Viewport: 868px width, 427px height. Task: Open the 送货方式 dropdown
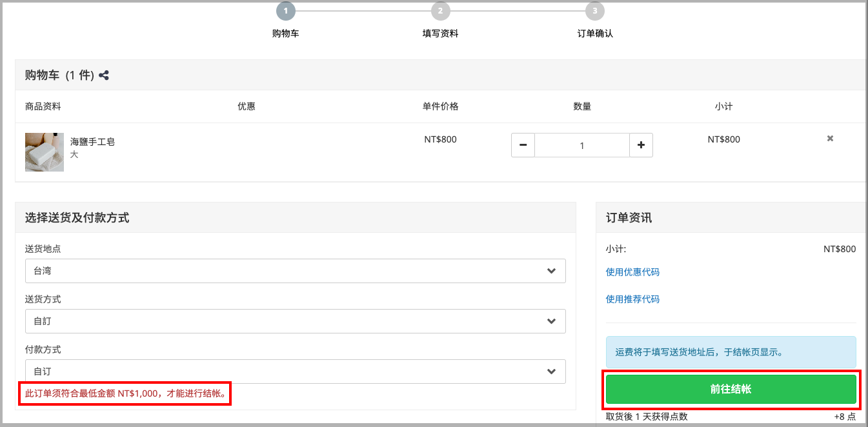296,321
